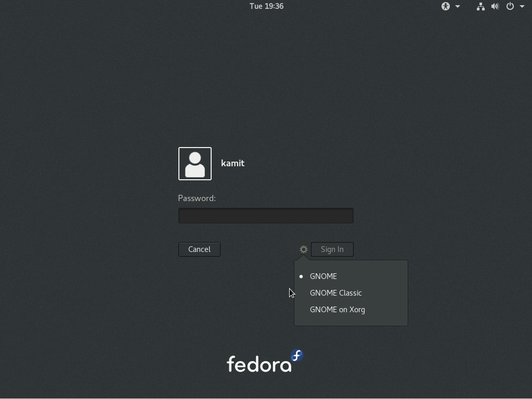
Task: Click the power icon in the top bar
Action: (x=509, y=6)
